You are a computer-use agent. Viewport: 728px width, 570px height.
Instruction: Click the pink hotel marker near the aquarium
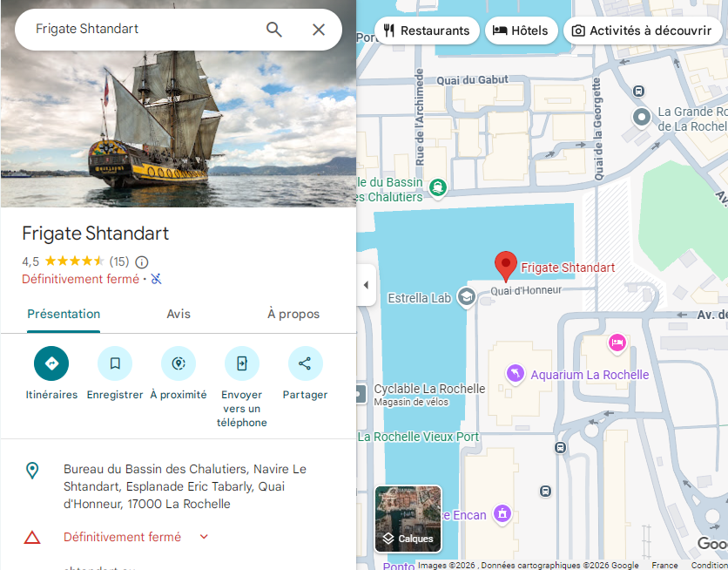coord(617,343)
